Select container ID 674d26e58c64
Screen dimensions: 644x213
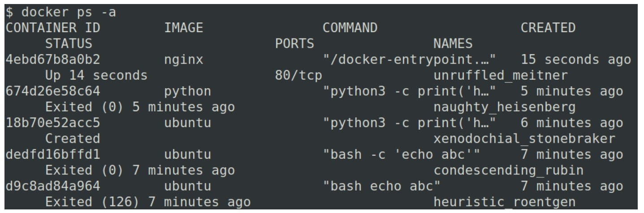coord(53,91)
